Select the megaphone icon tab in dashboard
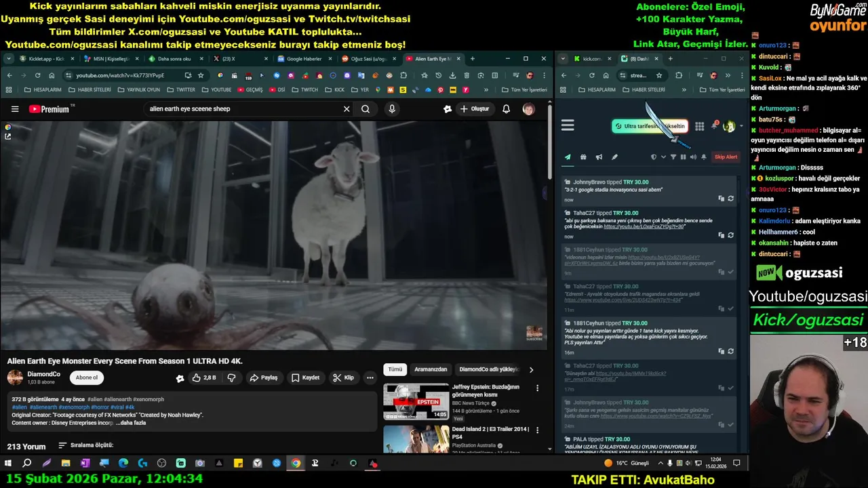 pyautogui.click(x=599, y=157)
